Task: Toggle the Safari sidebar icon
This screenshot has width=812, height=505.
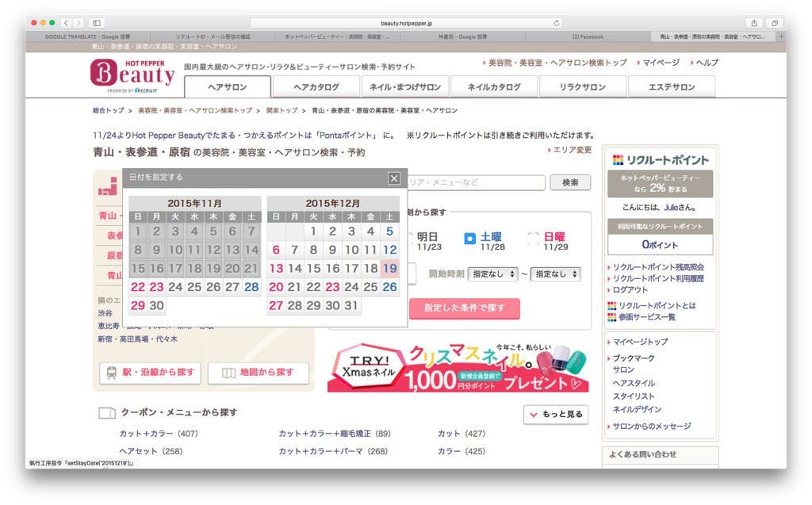Action: coord(97,23)
